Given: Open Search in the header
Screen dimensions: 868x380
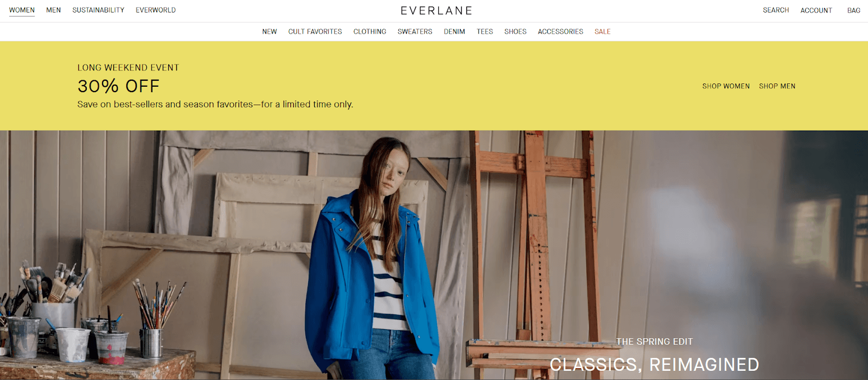Looking at the screenshot, I should tap(776, 10).
